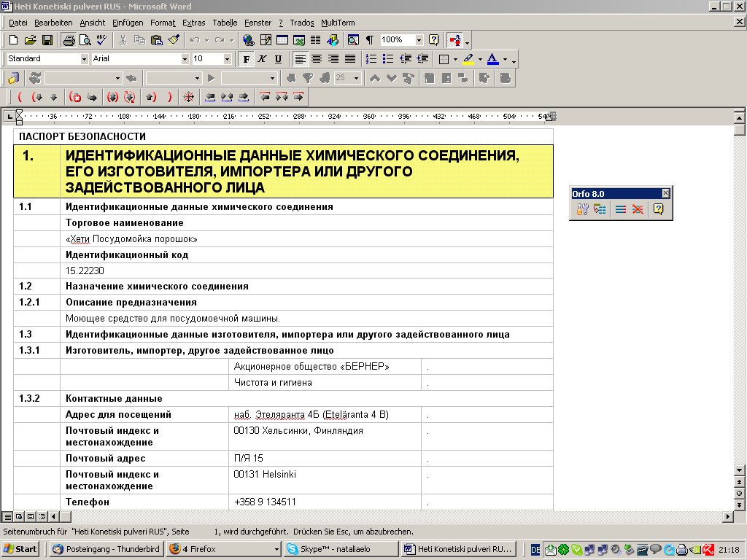The width and height of the screenshot is (747, 560).
Task: Toggle right text alignment
Action: pyautogui.click(x=333, y=59)
